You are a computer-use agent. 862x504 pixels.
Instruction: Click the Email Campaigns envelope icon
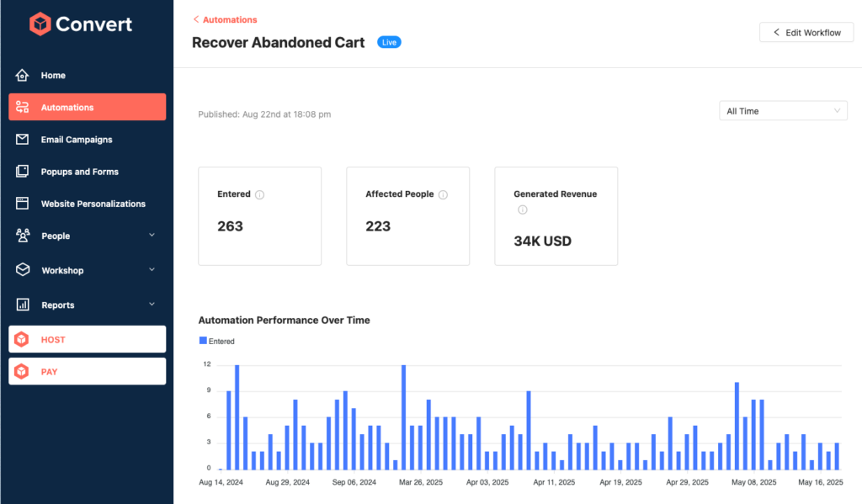click(22, 139)
